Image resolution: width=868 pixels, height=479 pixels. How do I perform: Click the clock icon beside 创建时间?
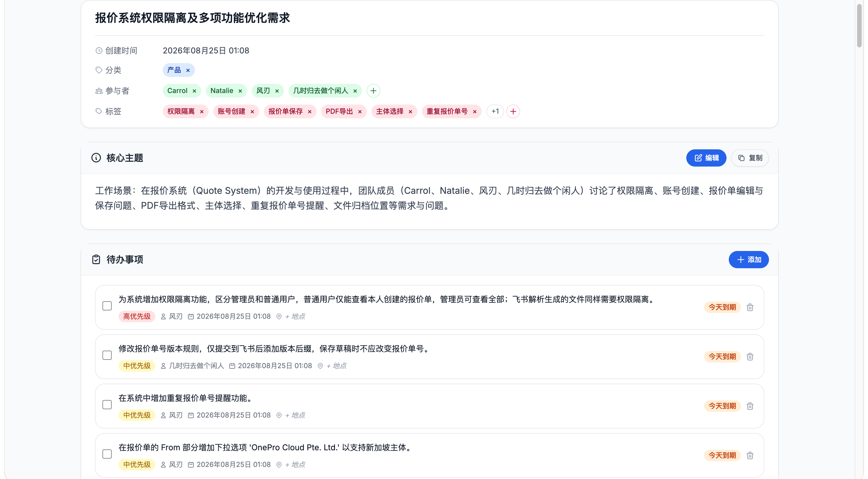[x=99, y=51]
